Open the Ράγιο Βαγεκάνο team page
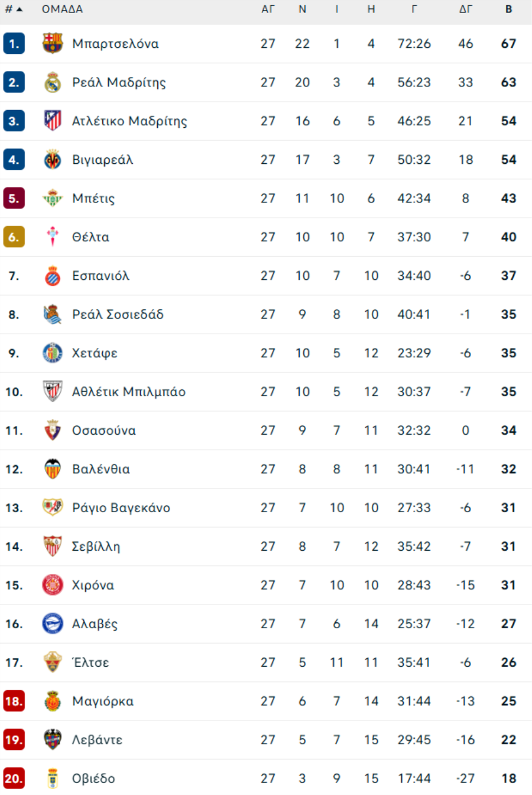The height and width of the screenshot is (795, 532). click(x=121, y=508)
